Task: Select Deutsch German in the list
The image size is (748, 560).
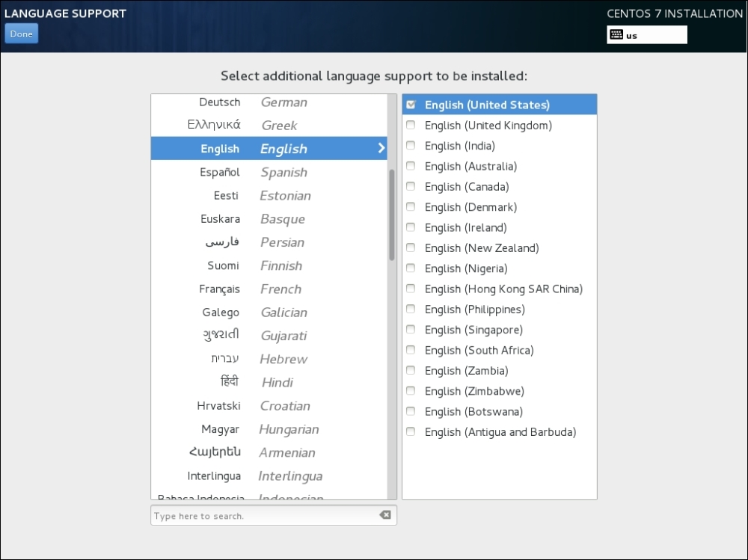Action: (269, 102)
